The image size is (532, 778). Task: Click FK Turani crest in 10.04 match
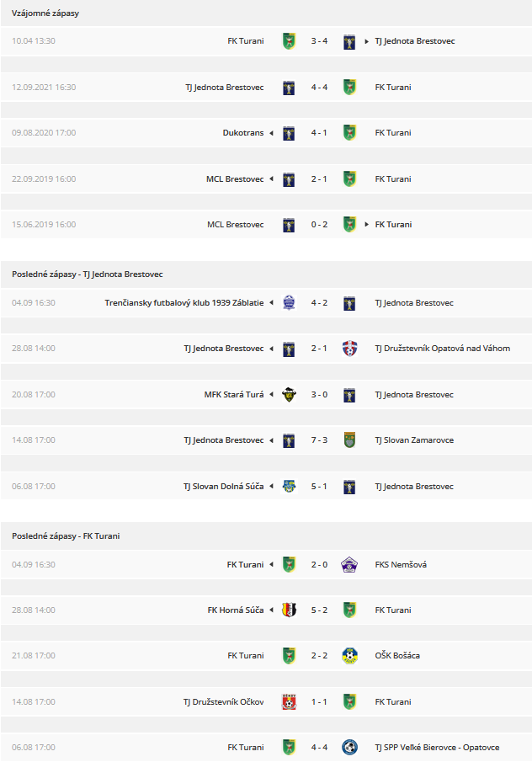tap(289, 41)
